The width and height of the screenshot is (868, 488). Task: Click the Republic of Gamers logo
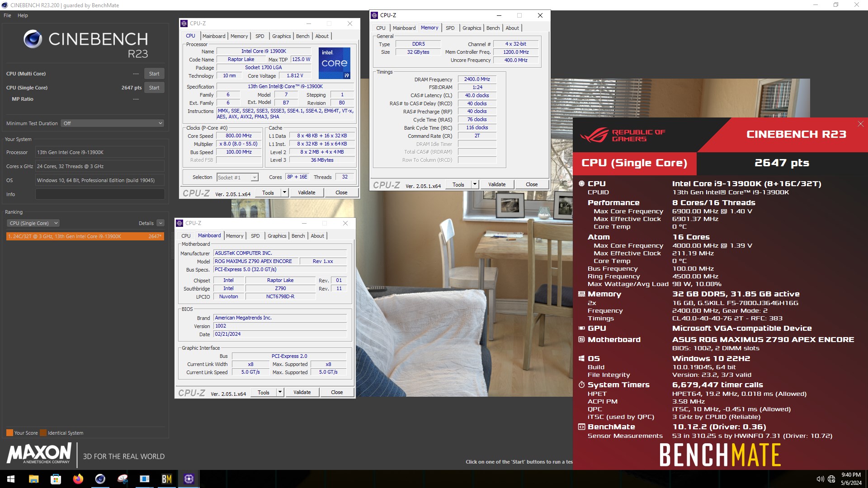click(x=622, y=135)
